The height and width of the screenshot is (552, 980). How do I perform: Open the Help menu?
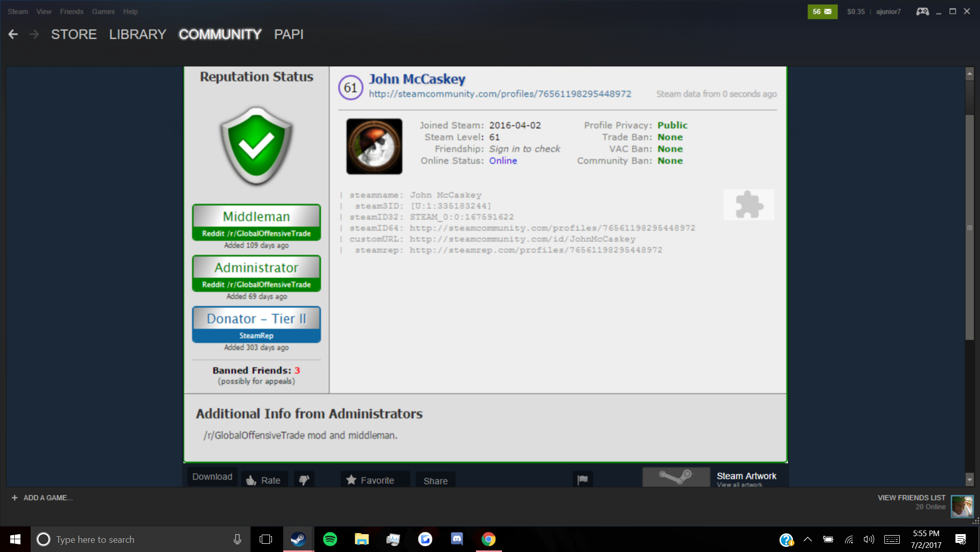(130, 11)
